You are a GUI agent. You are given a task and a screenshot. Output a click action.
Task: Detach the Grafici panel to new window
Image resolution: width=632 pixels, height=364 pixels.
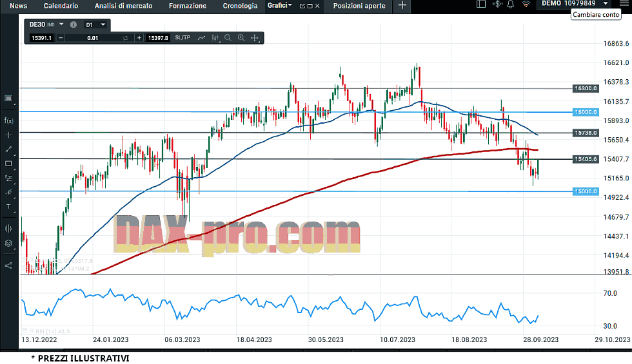[x=302, y=6]
